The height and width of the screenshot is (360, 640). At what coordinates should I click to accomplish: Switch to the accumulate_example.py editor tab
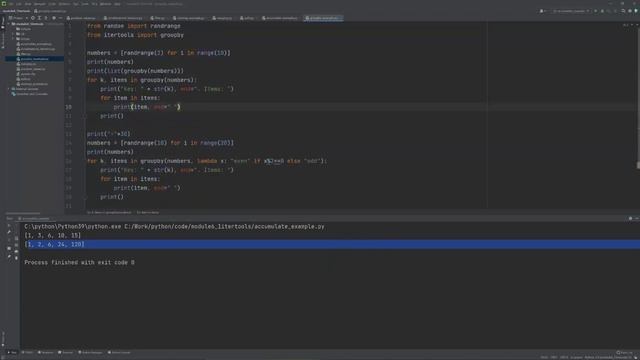point(280,18)
